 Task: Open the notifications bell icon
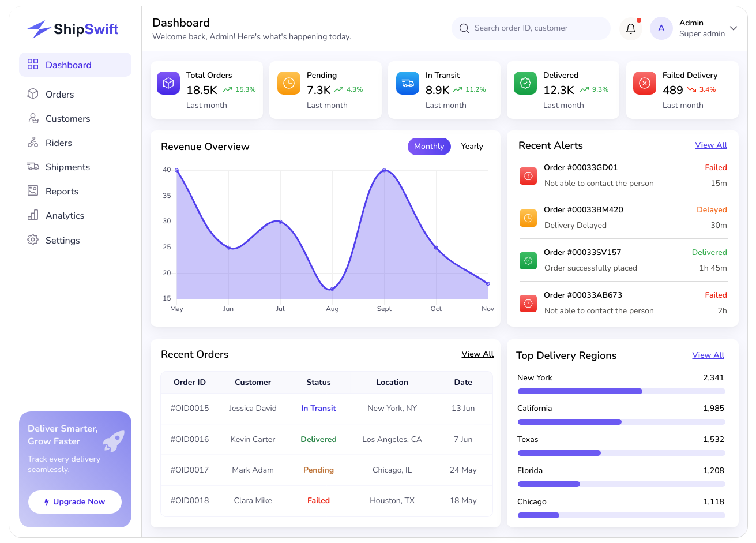[631, 28]
